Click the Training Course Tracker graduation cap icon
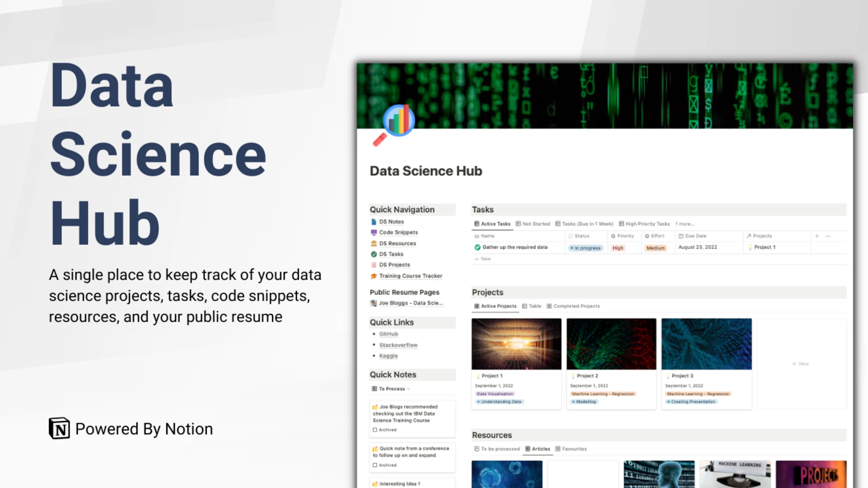The width and height of the screenshot is (868, 488). (374, 276)
